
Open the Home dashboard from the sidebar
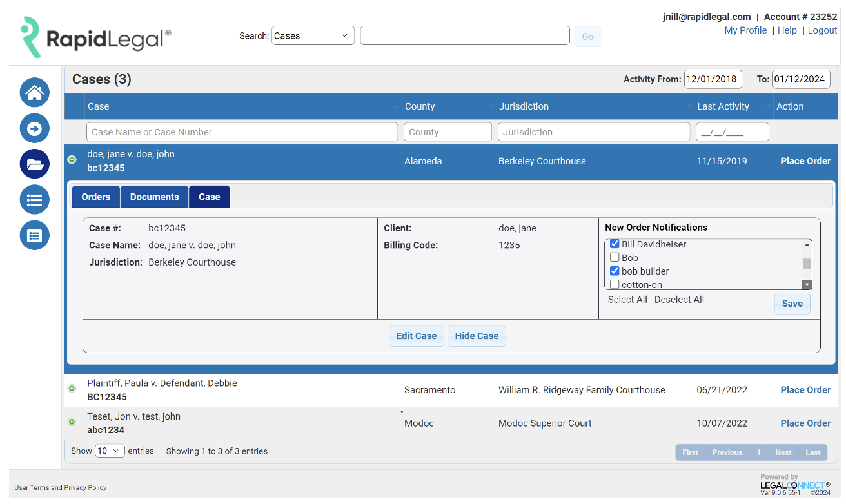[34, 92]
